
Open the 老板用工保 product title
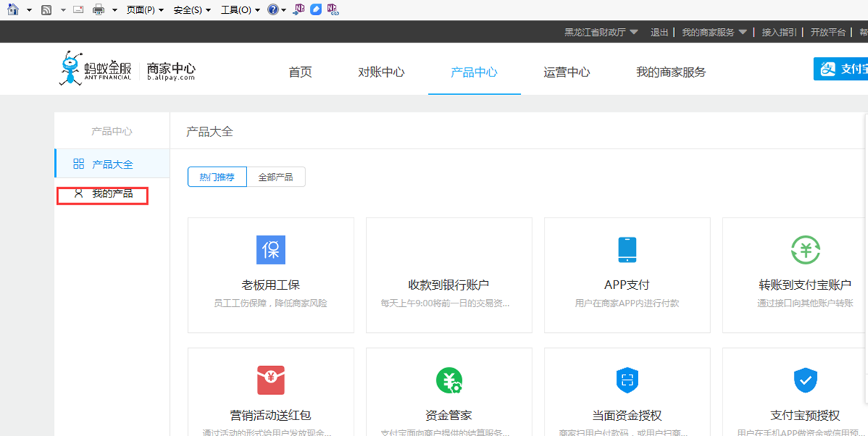pyautogui.click(x=270, y=285)
